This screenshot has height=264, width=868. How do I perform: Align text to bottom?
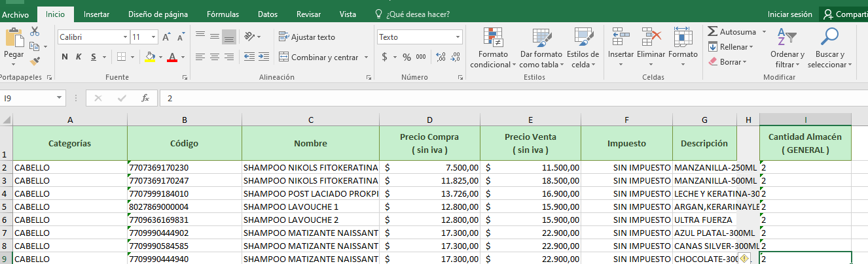[228, 37]
